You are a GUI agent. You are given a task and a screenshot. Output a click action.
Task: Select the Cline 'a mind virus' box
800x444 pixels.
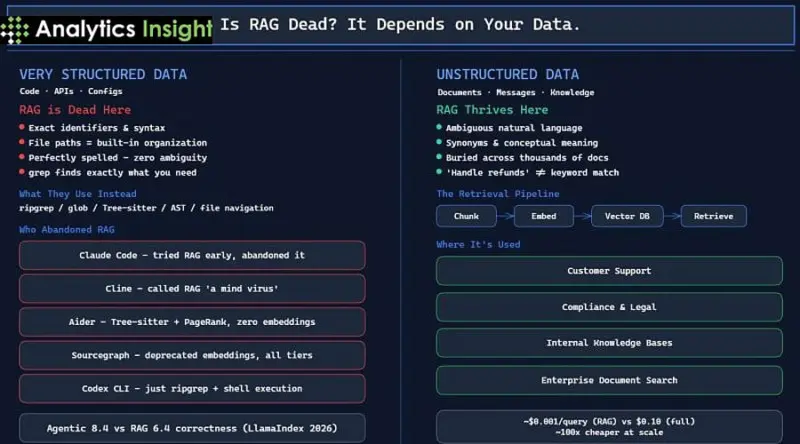(x=192, y=289)
